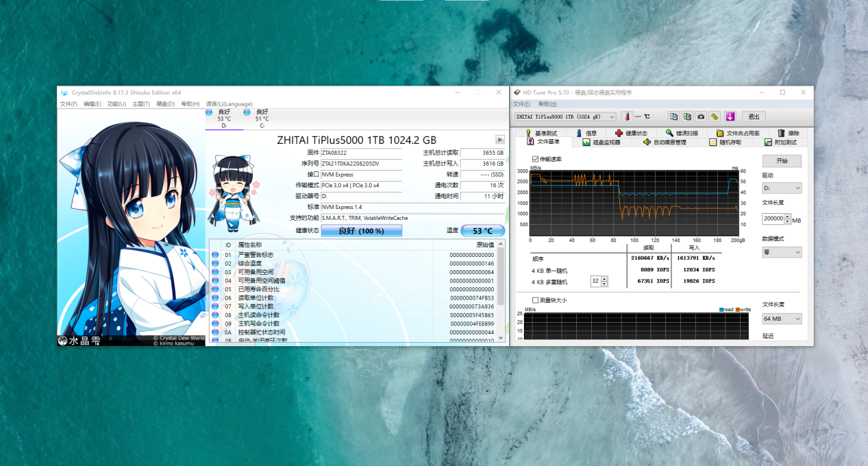Screen dimensions: 868x466
Task: Click 200000 file length input field
Action: pos(773,219)
